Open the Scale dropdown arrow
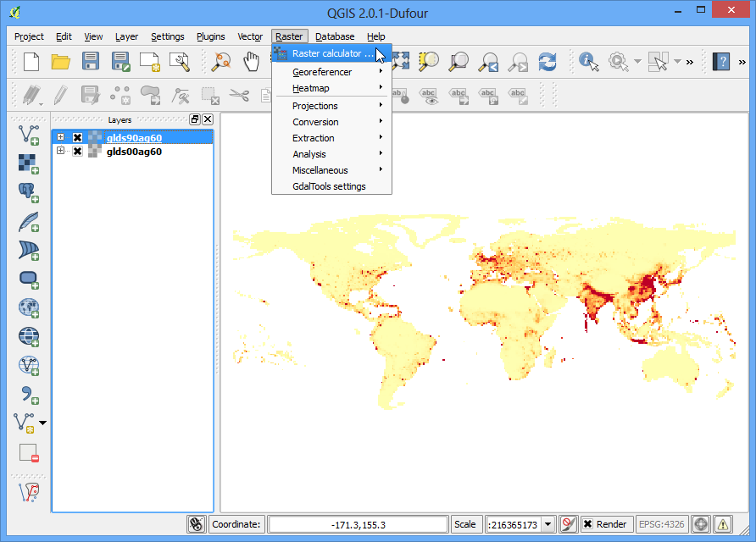The height and width of the screenshot is (542, 756). point(548,524)
